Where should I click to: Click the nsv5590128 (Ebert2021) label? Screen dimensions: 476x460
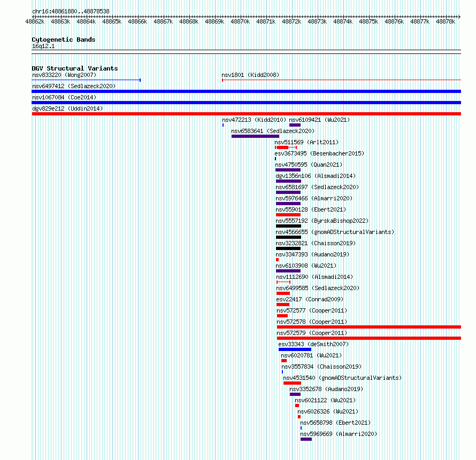coord(311,209)
